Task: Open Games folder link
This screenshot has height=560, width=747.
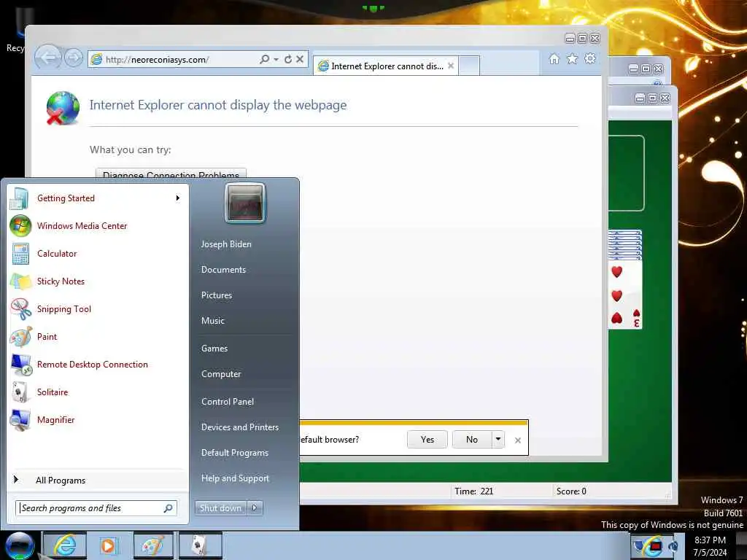Action: pyautogui.click(x=214, y=348)
